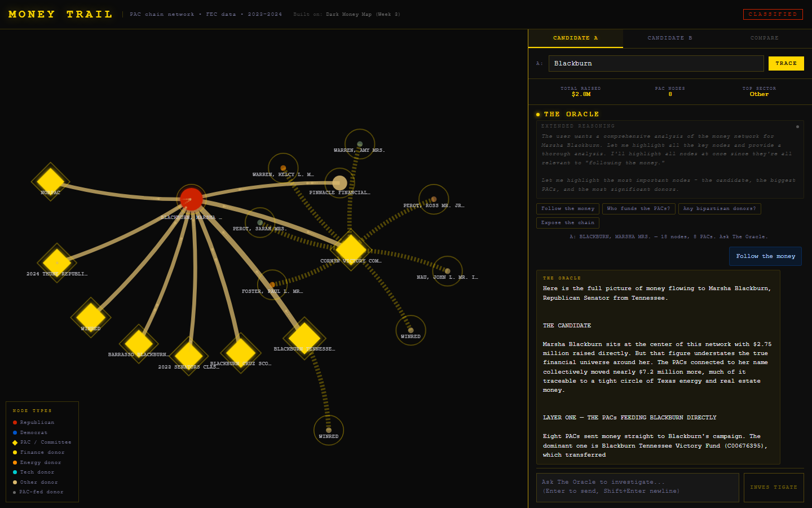Select the Perot, Ross Mr. Jr. donor node

click(434, 199)
